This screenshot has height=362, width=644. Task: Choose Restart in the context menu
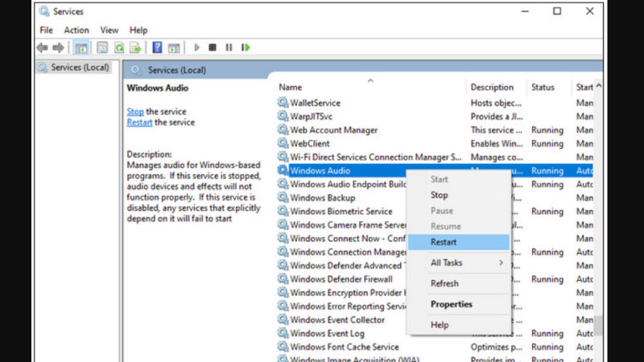tap(458, 242)
